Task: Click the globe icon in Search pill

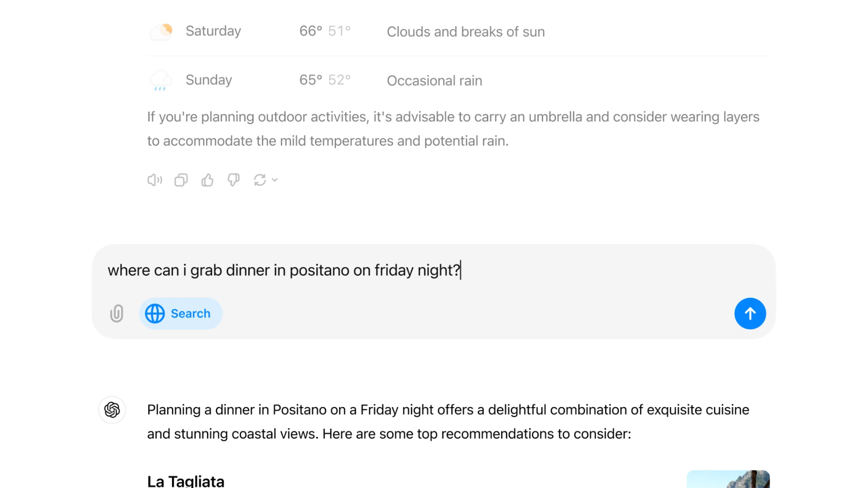Action: click(155, 313)
